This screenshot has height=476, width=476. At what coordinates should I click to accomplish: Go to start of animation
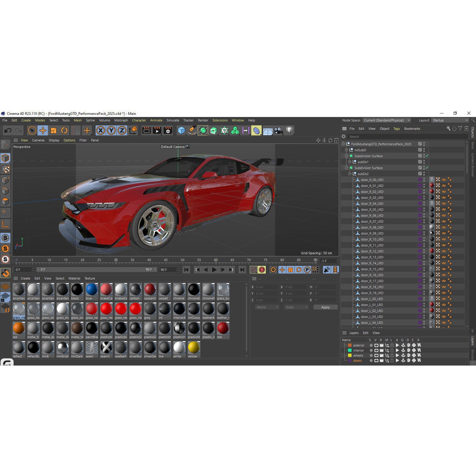point(186,270)
